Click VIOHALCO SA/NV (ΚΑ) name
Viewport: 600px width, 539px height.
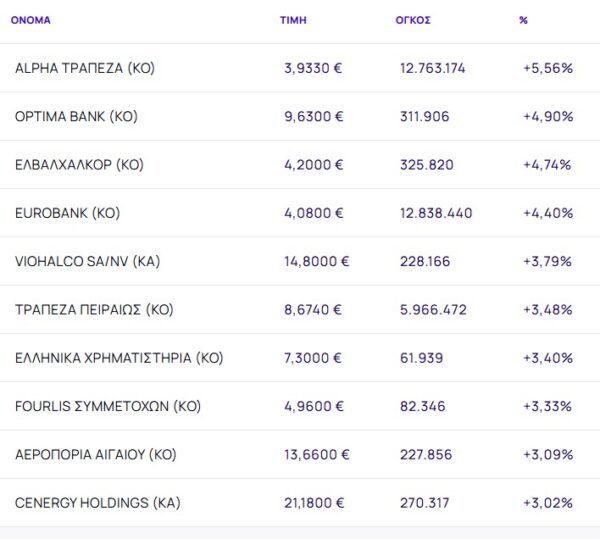coord(87,261)
